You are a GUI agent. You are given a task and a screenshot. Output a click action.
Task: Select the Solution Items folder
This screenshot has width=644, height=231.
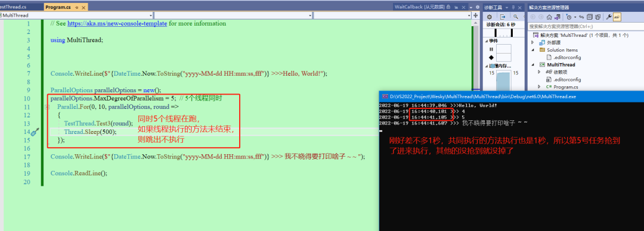coord(562,50)
